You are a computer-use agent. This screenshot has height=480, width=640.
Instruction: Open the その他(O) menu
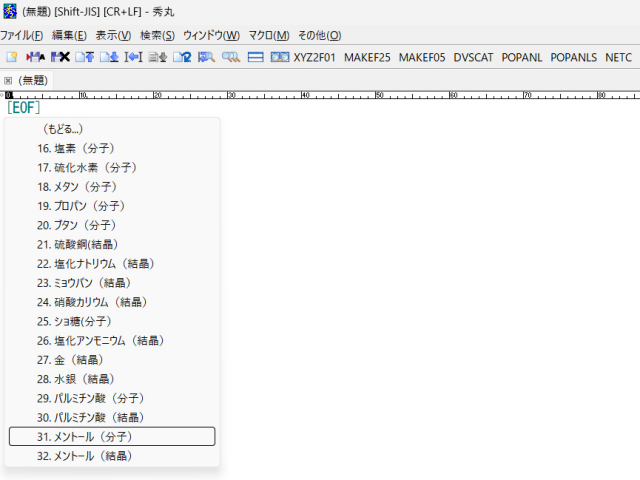(319, 35)
